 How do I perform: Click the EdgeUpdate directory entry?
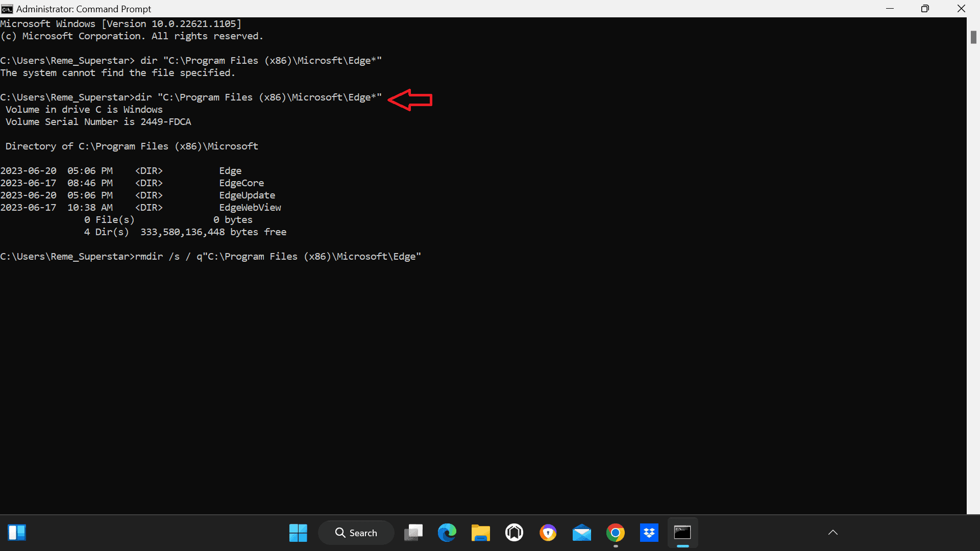(x=247, y=195)
